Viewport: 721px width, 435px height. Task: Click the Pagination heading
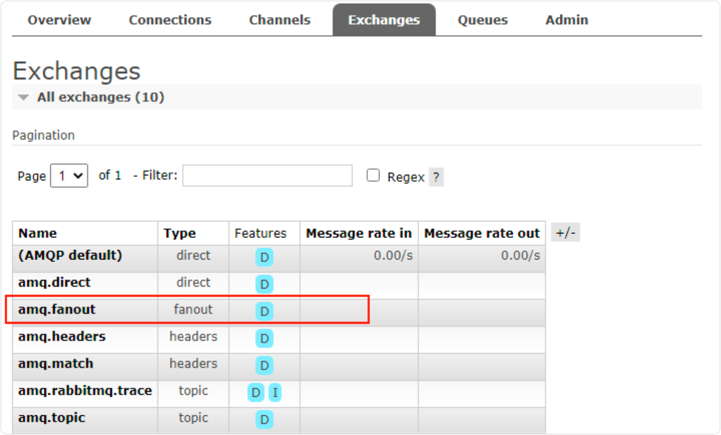coord(43,136)
